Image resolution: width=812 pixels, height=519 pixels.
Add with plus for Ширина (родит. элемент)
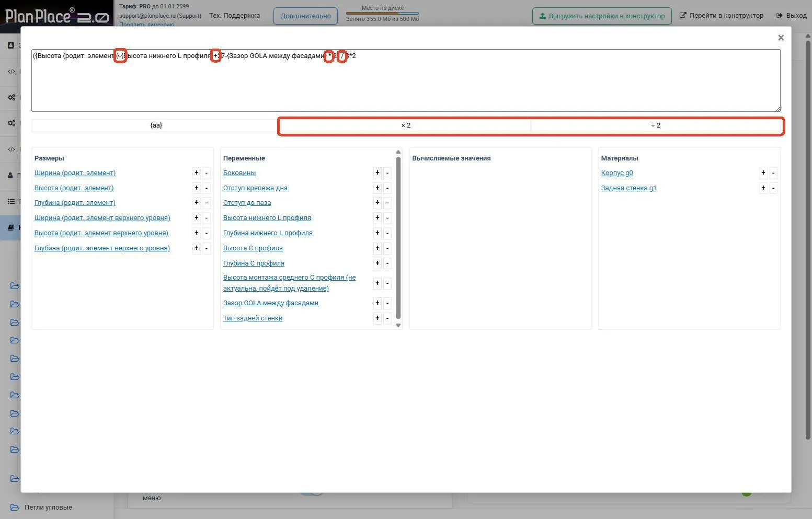[197, 173]
